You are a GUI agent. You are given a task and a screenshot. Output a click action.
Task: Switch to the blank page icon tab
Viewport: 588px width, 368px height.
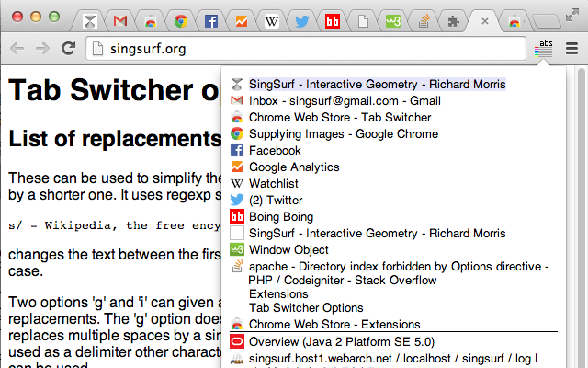coord(363,21)
